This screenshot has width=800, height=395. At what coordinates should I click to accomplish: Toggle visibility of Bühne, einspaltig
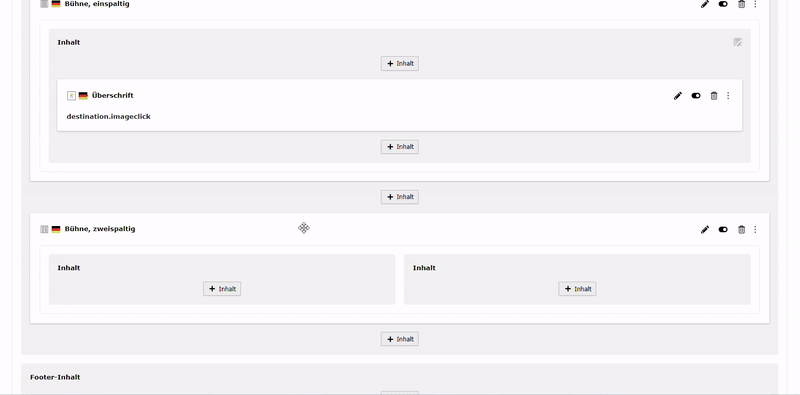click(723, 4)
